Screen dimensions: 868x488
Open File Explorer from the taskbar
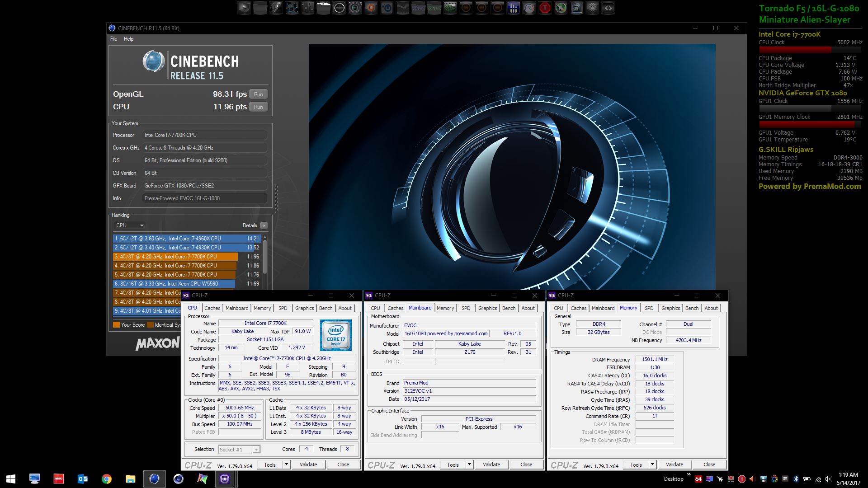pos(130,479)
